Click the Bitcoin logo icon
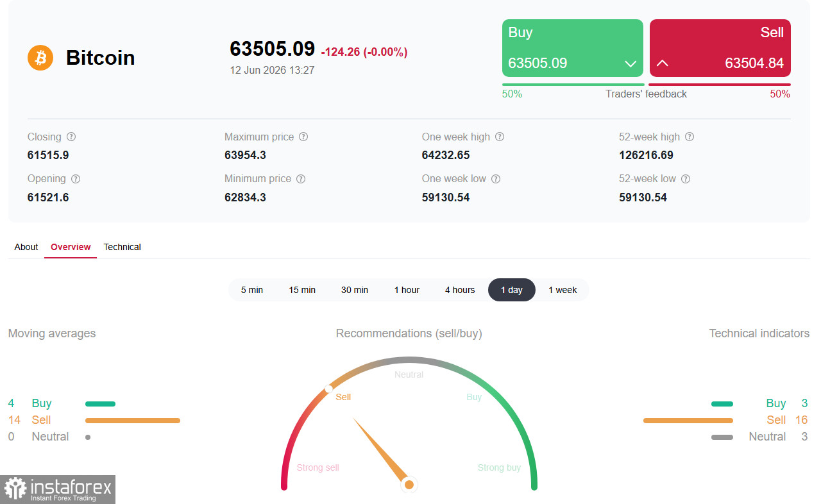Viewport: 821px width, 504px height. point(40,58)
